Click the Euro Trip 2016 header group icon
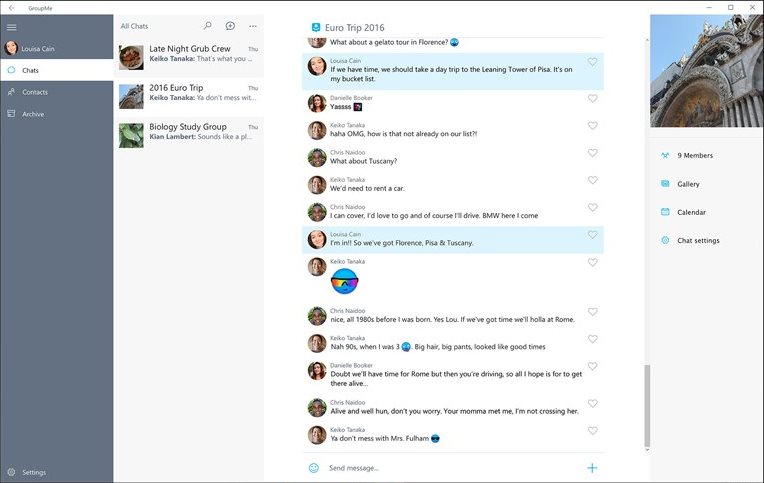The height and width of the screenshot is (483, 764). [x=316, y=27]
